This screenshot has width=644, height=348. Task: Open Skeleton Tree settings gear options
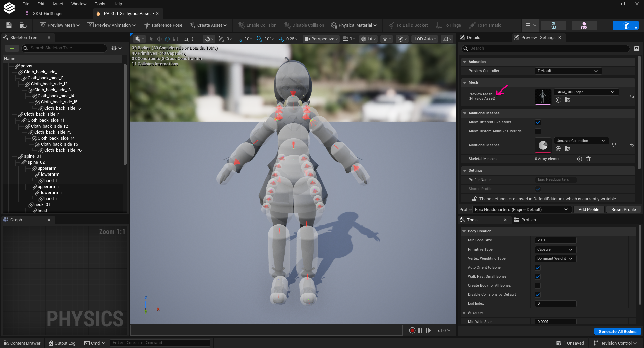pos(116,48)
